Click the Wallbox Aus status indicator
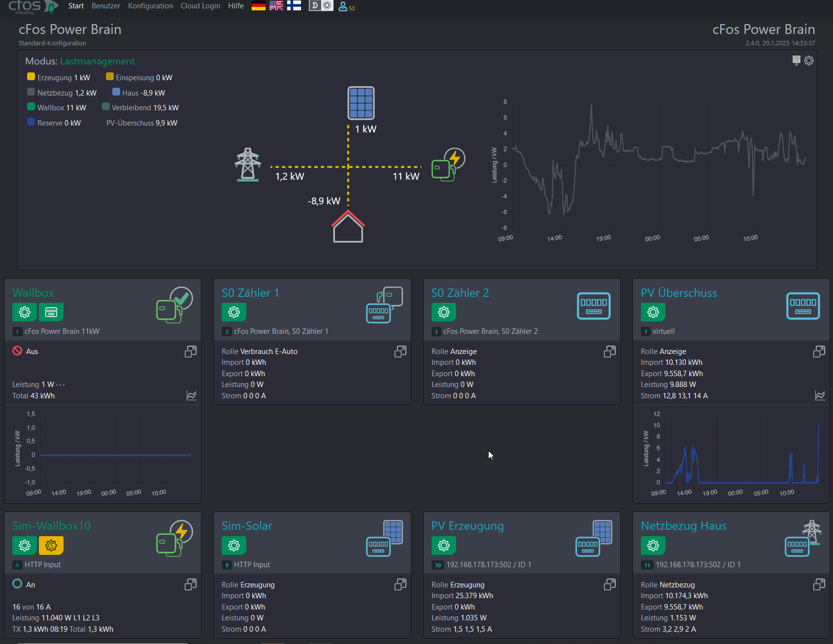 pyautogui.click(x=17, y=351)
